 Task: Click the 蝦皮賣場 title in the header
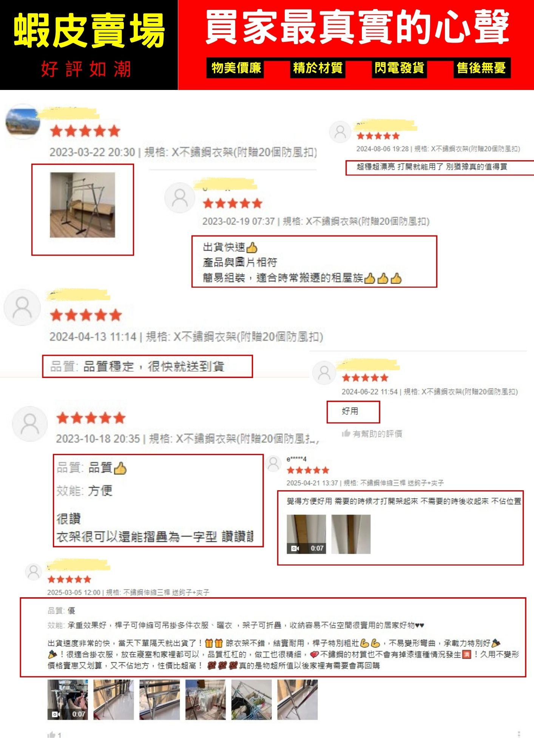click(x=89, y=31)
